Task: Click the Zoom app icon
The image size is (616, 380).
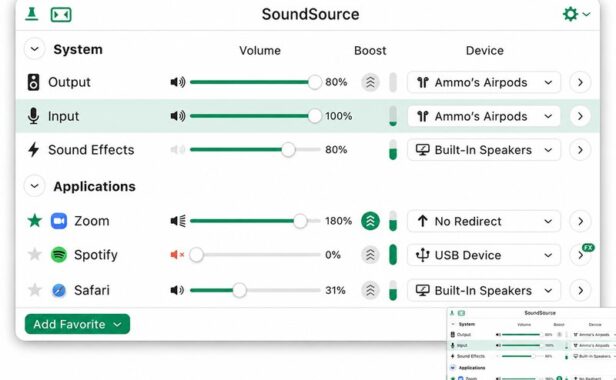Action: point(59,221)
